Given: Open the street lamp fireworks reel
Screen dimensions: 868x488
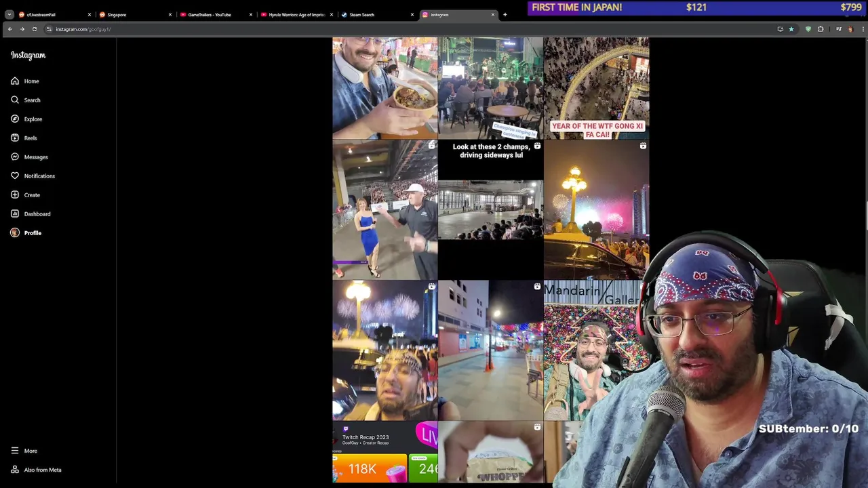Looking at the screenshot, I should [x=596, y=209].
